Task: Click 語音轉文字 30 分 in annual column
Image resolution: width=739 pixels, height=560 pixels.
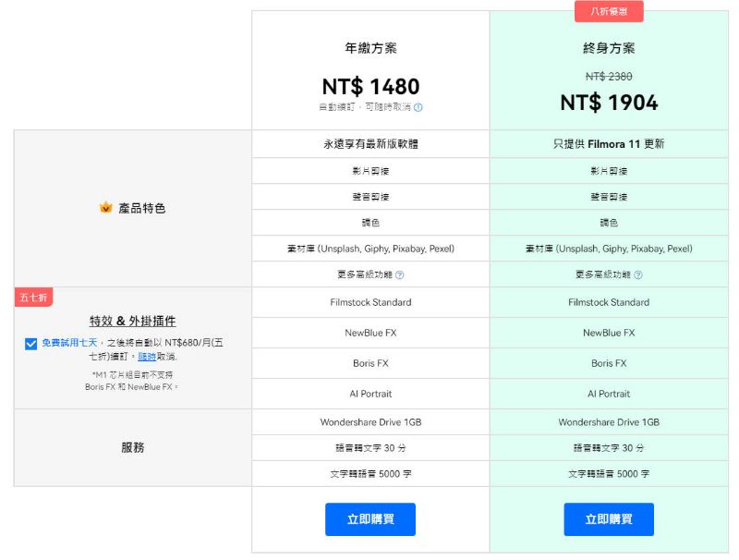Action: click(x=371, y=448)
